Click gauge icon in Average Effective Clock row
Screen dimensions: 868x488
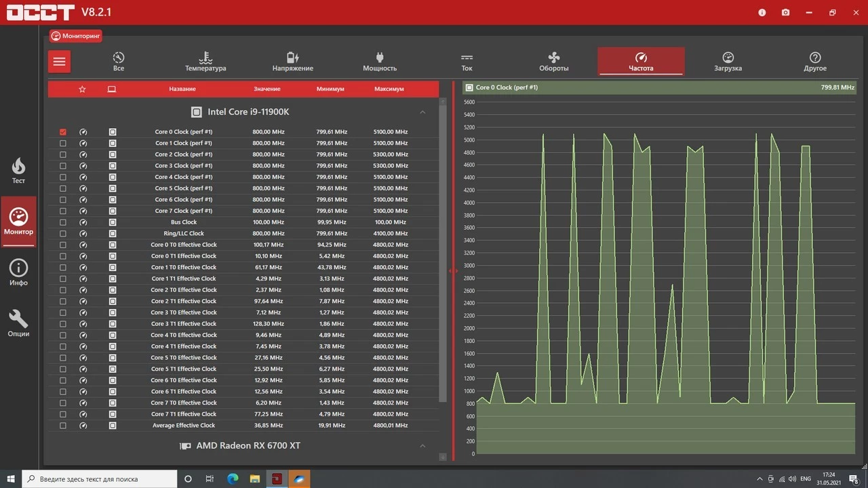tap(83, 426)
